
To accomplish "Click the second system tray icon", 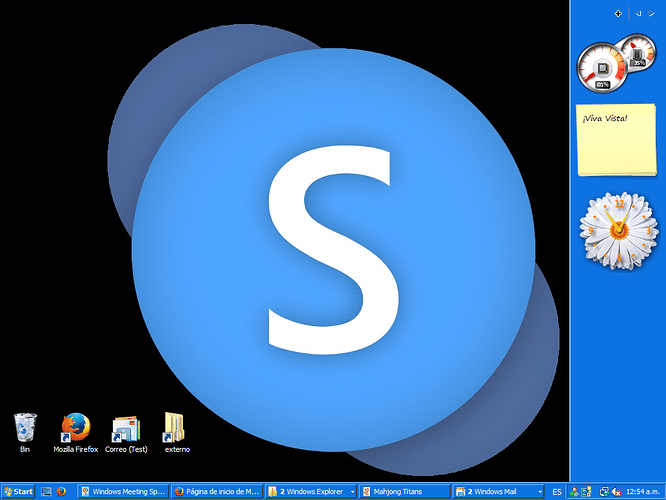I will click(x=587, y=492).
